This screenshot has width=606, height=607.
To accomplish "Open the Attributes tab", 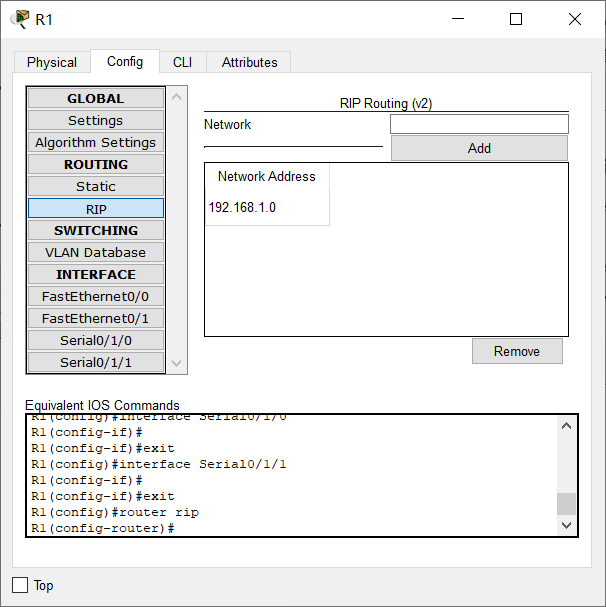I will click(249, 62).
